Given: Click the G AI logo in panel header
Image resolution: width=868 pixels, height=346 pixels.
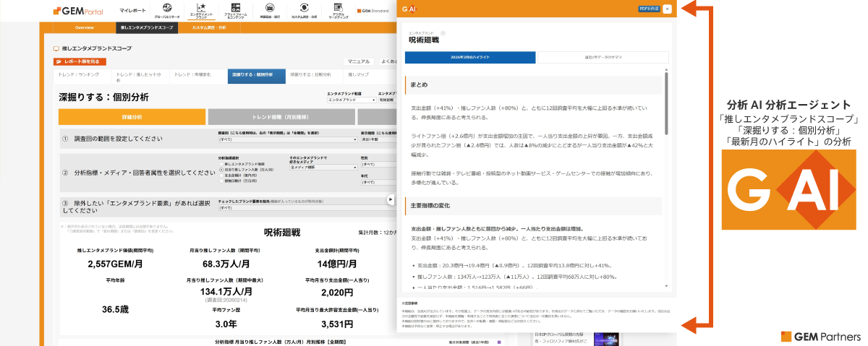Looking at the screenshot, I should click(409, 9).
